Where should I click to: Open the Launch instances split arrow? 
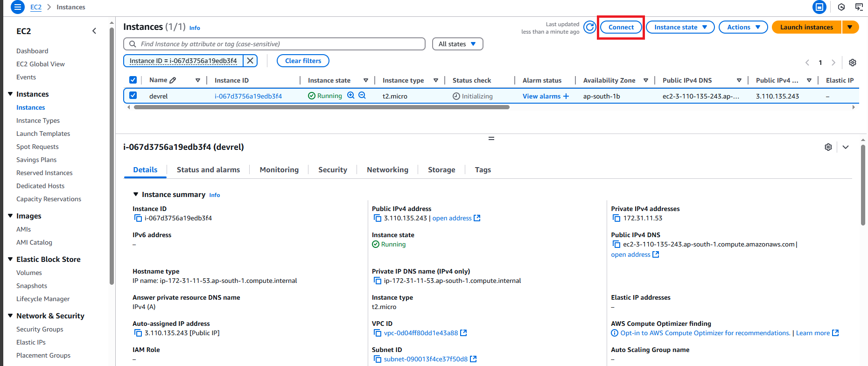pos(850,27)
